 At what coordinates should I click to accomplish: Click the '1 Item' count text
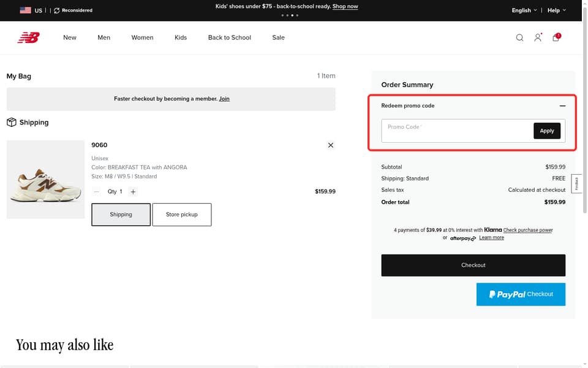click(326, 76)
